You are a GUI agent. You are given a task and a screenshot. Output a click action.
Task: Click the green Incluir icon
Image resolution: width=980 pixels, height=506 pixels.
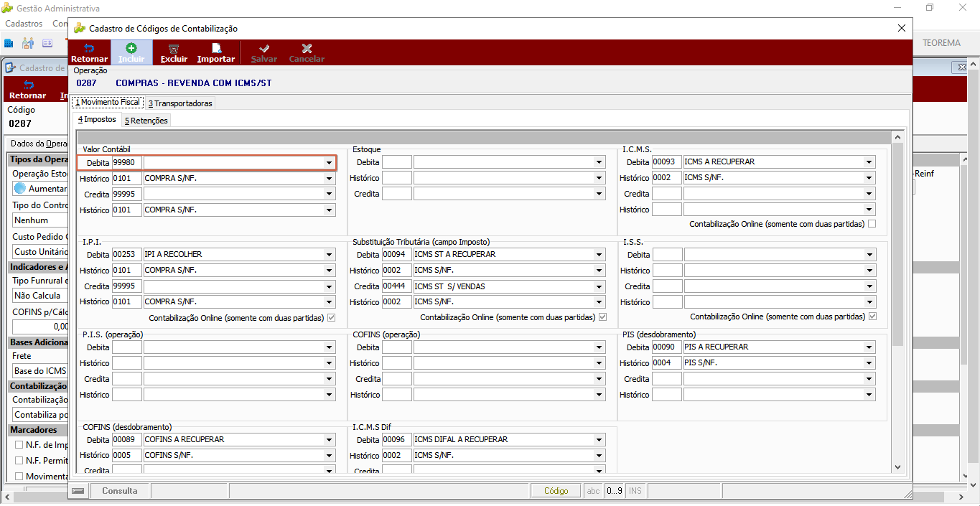[x=131, y=48]
